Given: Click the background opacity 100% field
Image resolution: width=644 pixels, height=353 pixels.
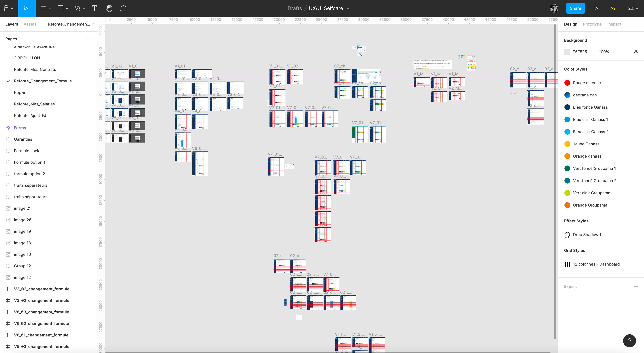Looking at the screenshot, I should pyautogui.click(x=604, y=52).
